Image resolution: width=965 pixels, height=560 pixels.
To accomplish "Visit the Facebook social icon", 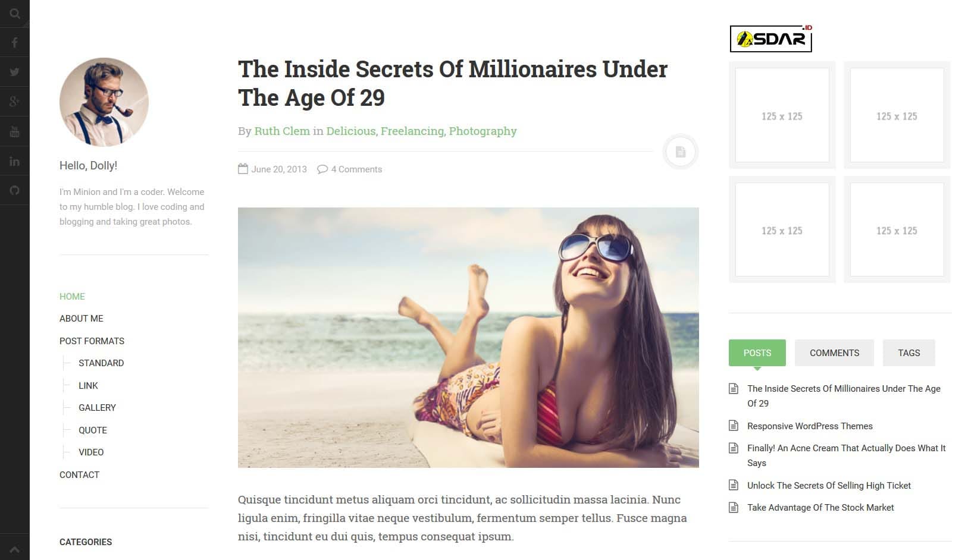I will click(x=15, y=42).
